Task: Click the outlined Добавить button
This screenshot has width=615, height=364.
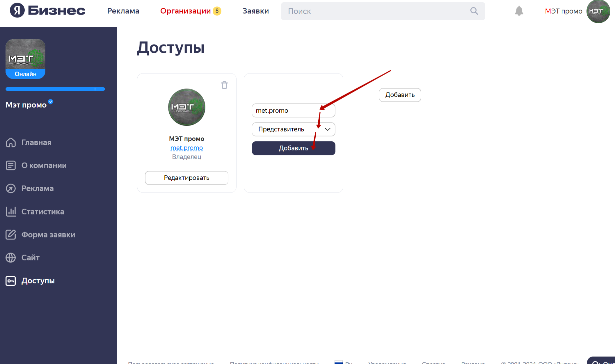Action: coord(400,95)
